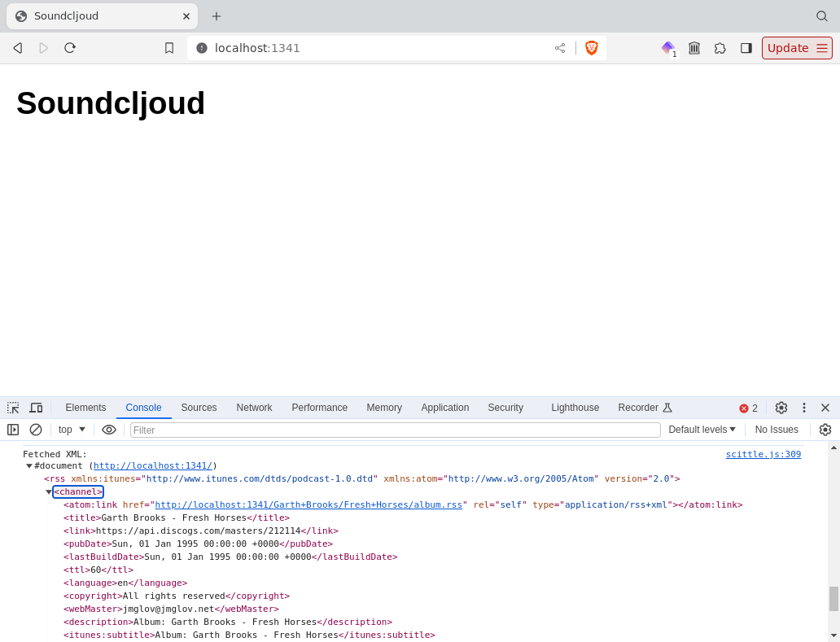Share this page via share icon
Screen dimensions: 840x642
560,48
